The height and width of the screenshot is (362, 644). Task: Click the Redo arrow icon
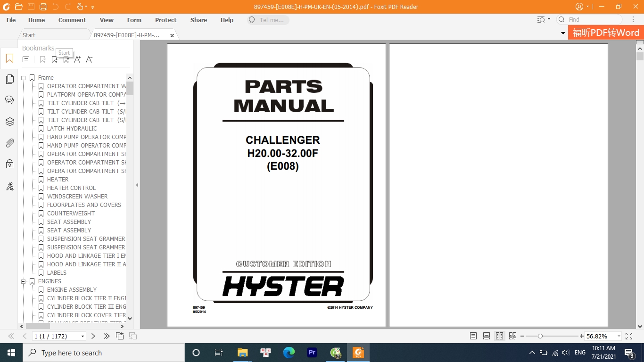click(x=68, y=7)
